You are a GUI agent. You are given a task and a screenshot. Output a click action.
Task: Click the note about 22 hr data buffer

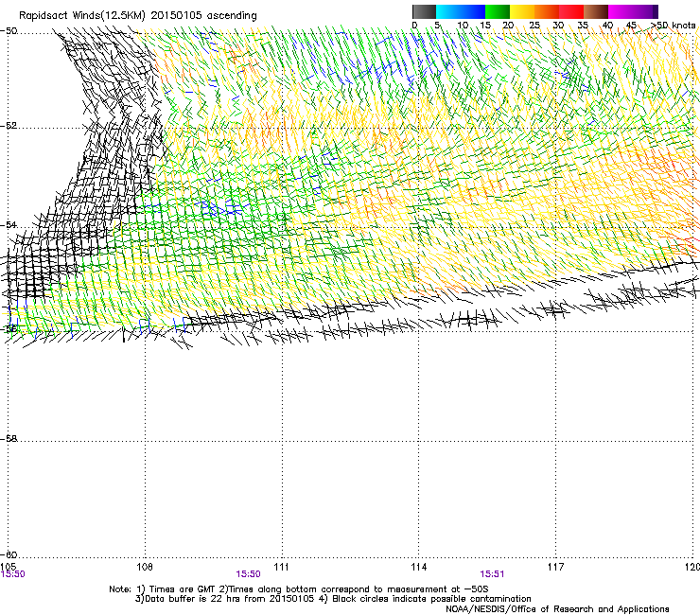333,599
